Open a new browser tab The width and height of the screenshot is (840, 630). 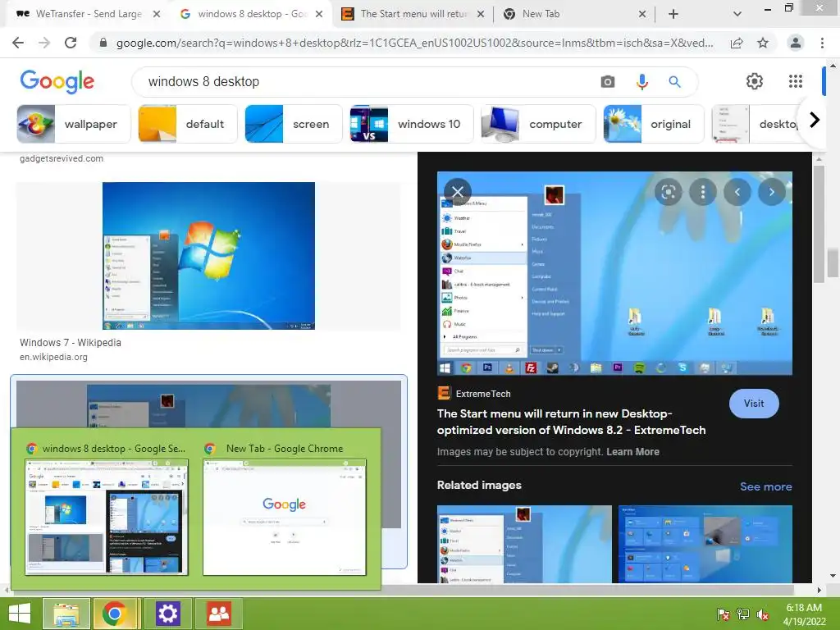tap(673, 14)
